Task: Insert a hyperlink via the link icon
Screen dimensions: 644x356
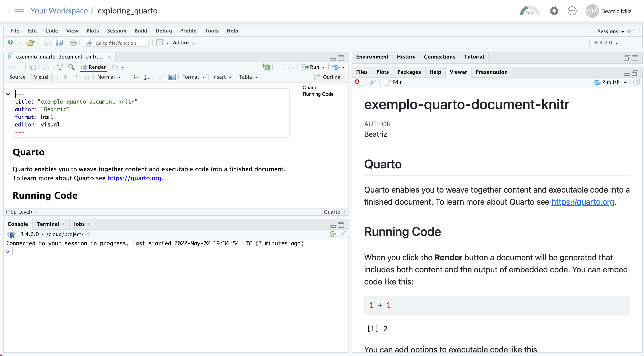Action: tap(161, 77)
